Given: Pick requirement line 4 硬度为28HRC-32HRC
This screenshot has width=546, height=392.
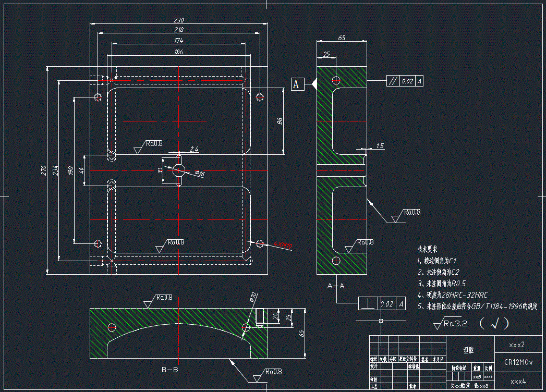Looking at the screenshot, I should point(453,295).
